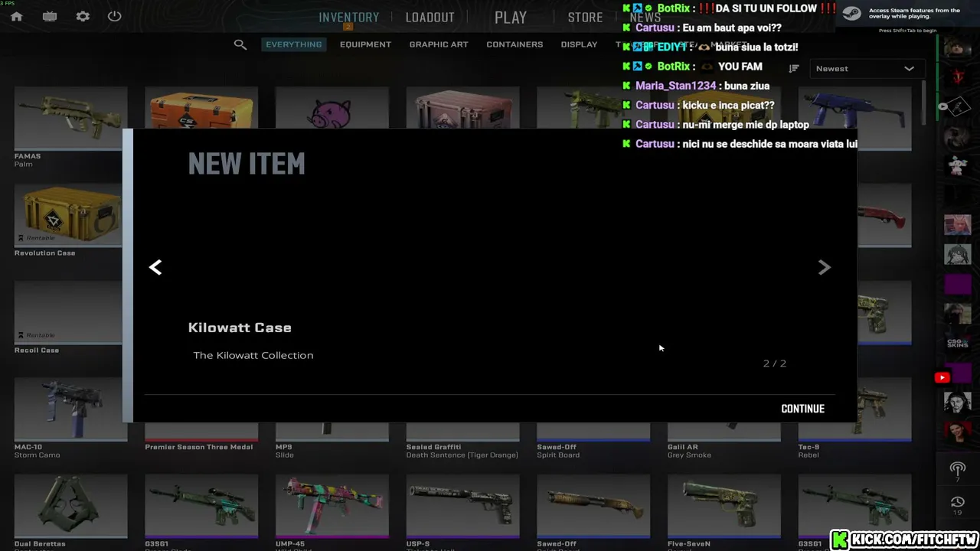Select the Revolution Case item
The height and width of the screenshot is (551, 980).
[x=68, y=216]
